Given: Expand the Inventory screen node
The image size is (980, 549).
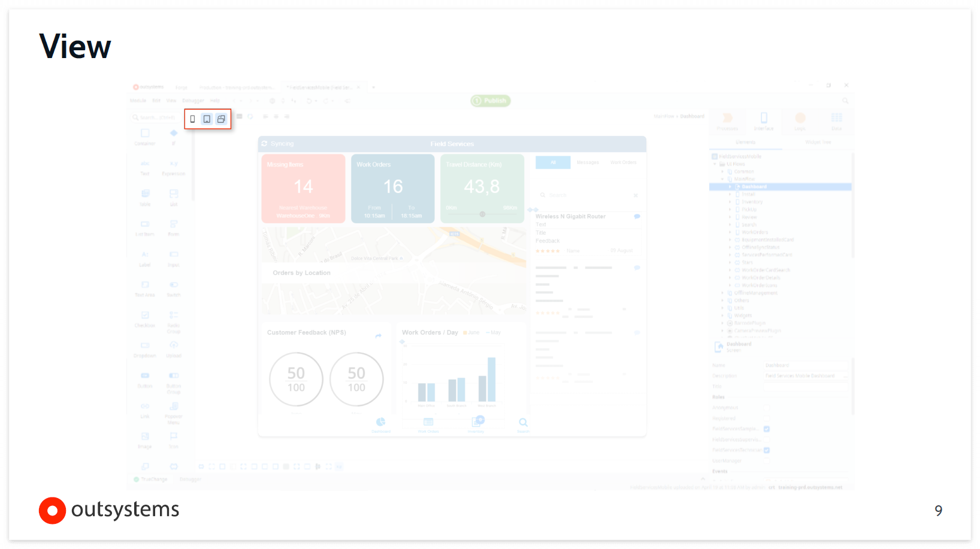Looking at the screenshot, I should [x=730, y=202].
